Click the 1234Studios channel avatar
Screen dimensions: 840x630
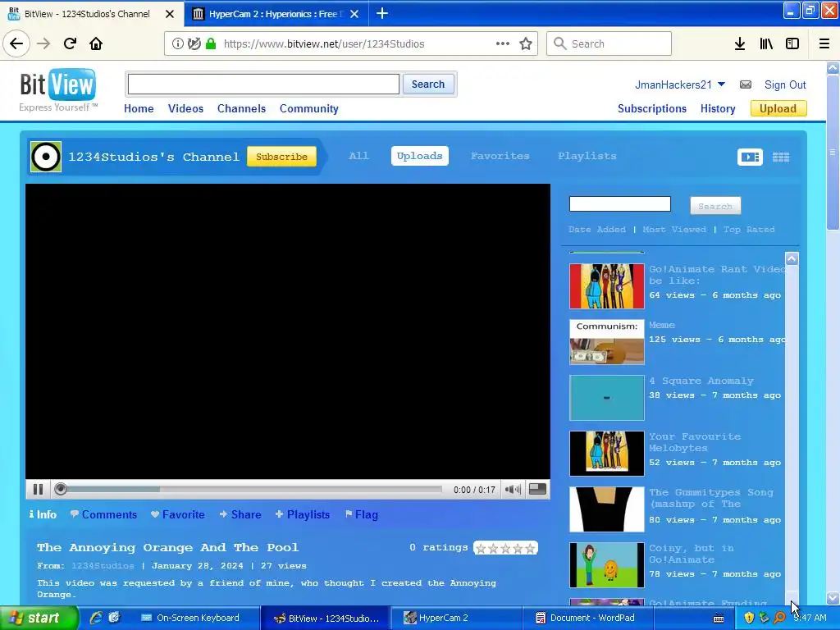[x=46, y=157]
